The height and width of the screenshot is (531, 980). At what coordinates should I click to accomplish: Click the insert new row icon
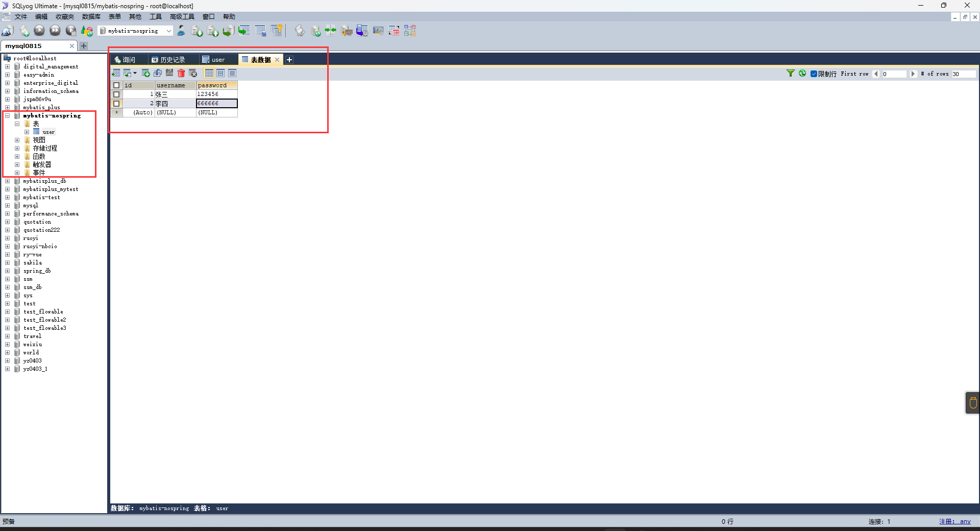point(146,73)
